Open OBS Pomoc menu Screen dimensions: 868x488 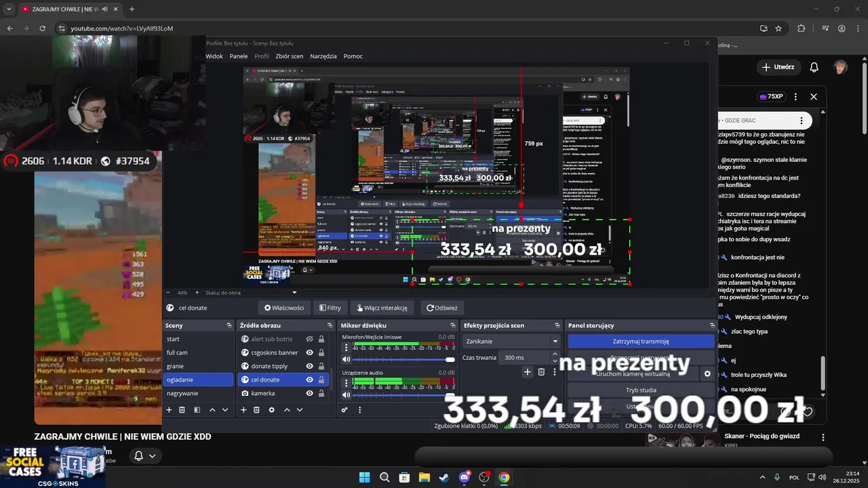pos(353,56)
